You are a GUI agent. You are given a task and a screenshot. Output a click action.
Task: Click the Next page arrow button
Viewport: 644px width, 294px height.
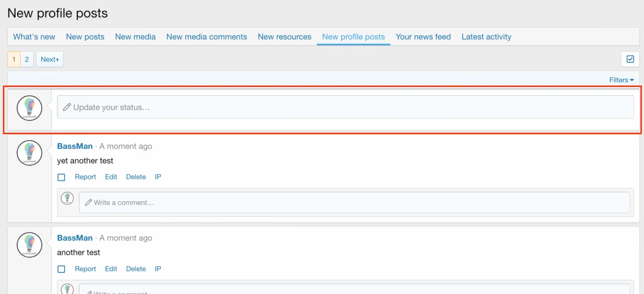pyautogui.click(x=49, y=59)
